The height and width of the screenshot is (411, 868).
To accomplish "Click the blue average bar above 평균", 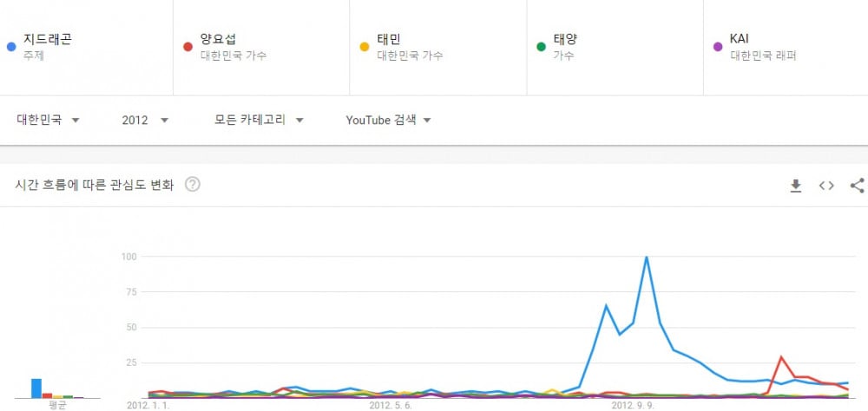I will (x=36, y=388).
